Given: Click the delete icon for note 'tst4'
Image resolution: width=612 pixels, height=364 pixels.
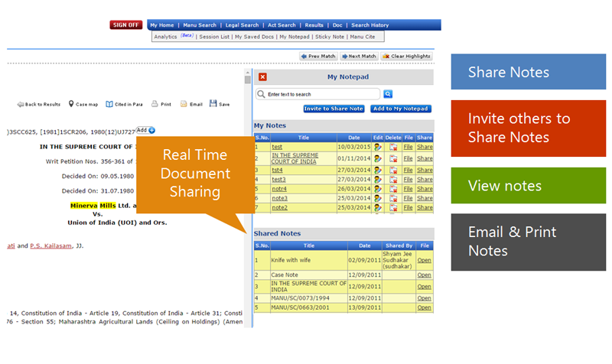Looking at the screenshot, I should 393,171.
